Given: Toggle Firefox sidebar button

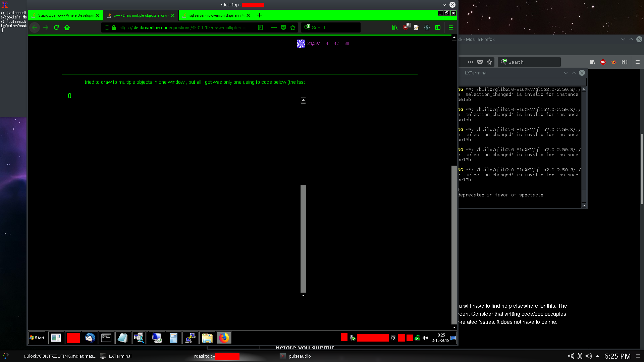Looking at the screenshot, I should pyautogui.click(x=438, y=27).
